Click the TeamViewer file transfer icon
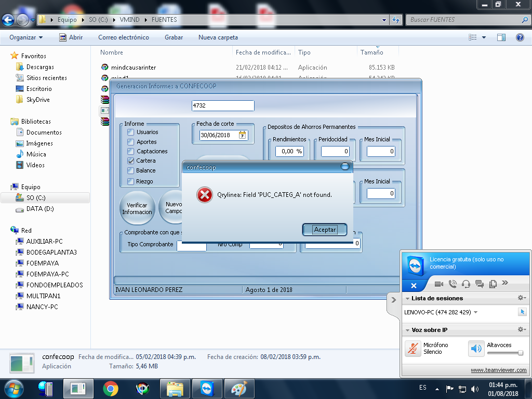 (x=493, y=284)
